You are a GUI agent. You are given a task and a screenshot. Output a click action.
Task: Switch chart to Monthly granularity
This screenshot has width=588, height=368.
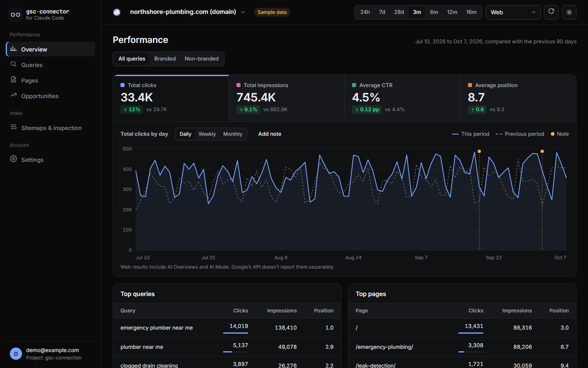coord(233,134)
